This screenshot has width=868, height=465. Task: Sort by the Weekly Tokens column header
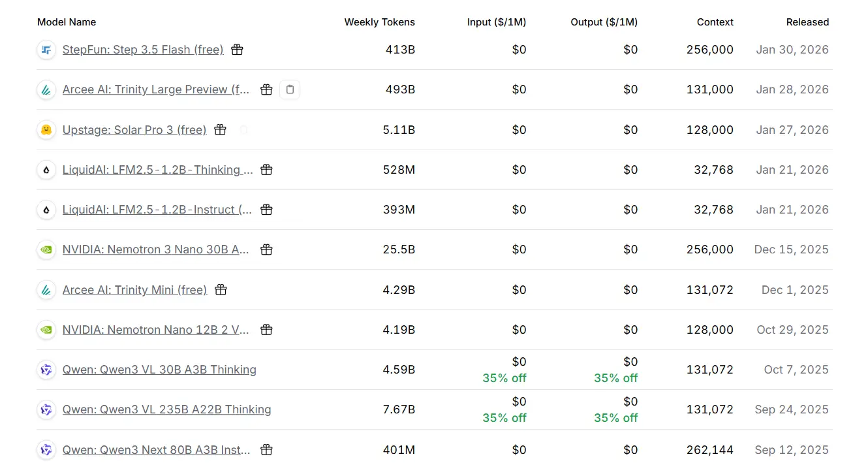379,22
